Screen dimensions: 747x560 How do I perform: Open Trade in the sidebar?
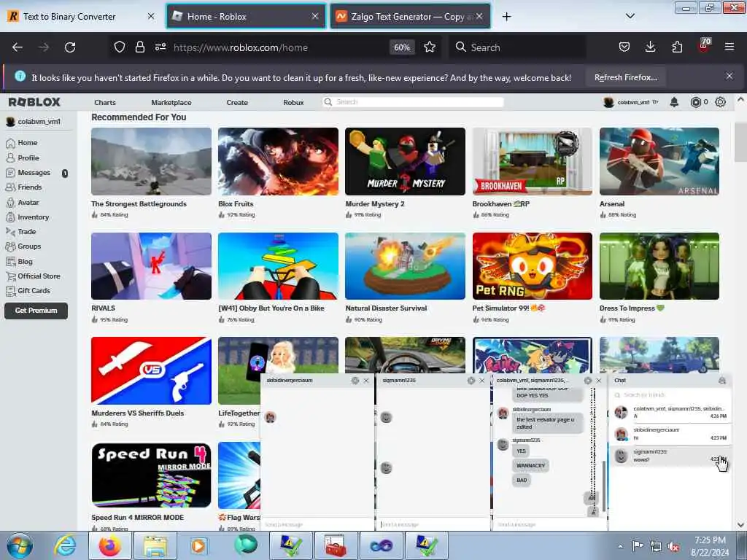point(27,231)
